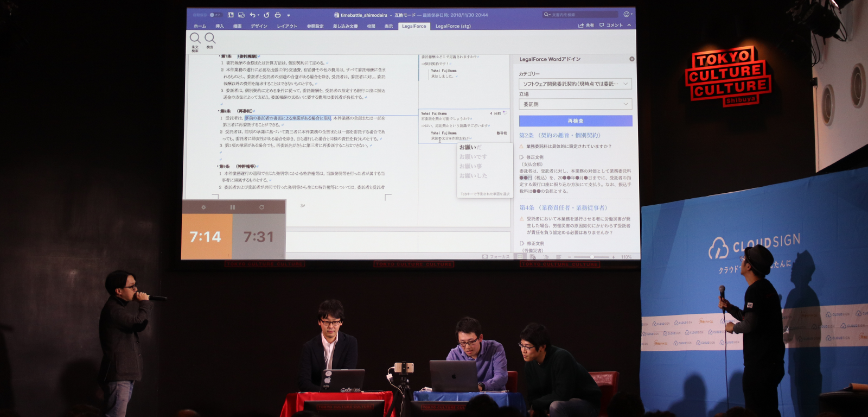
Task: Click the redo/repeat circular arrow icon
Action: pyautogui.click(x=266, y=15)
